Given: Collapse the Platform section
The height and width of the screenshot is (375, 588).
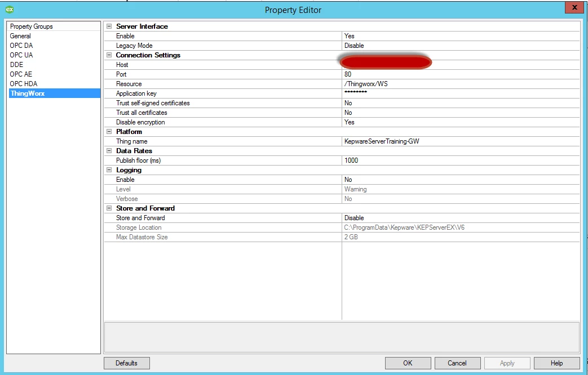Looking at the screenshot, I should pos(109,132).
